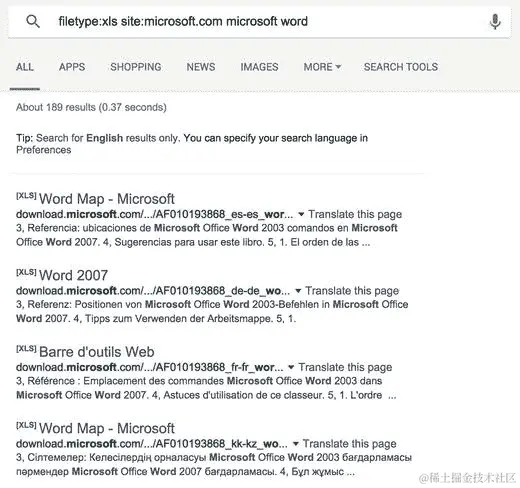Image resolution: width=520 pixels, height=488 pixels.
Task: Switch to the SHOPPING tab
Action: coord(136,67)
